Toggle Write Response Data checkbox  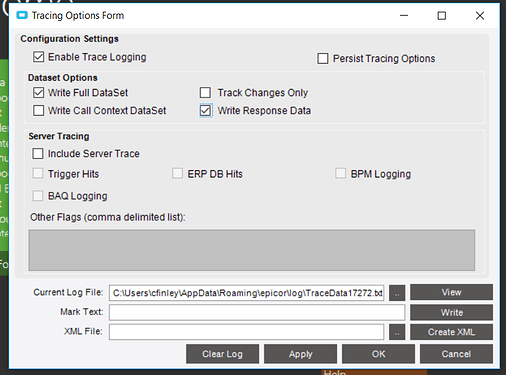click(x=205, y=110)
